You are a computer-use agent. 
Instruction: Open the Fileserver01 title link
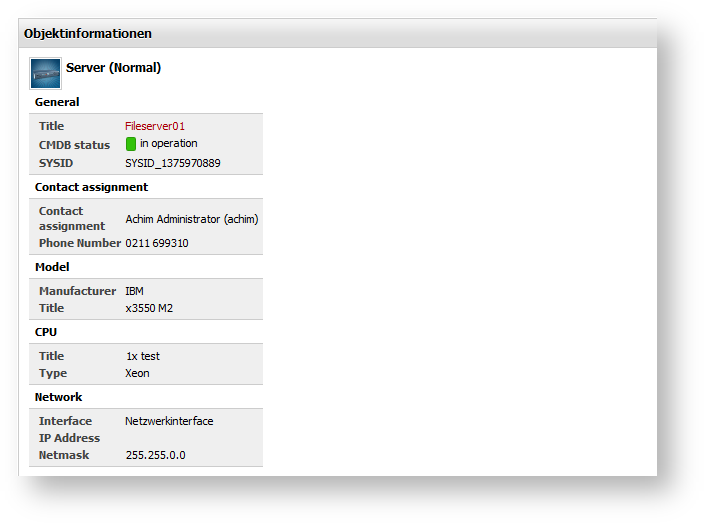point(155,126)
